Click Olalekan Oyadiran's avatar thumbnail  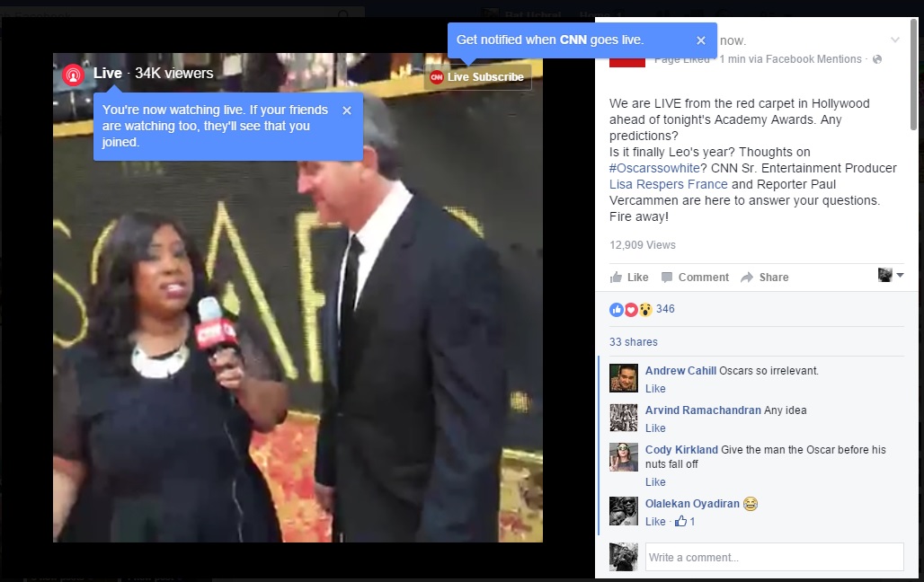pos(624,511)
